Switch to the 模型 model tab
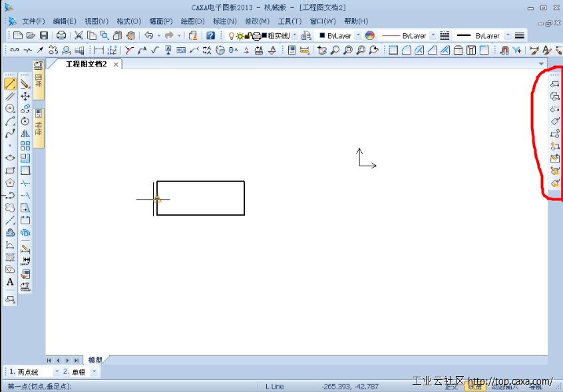The width and height of the screenshot is (563, 392). pos(96,359)
